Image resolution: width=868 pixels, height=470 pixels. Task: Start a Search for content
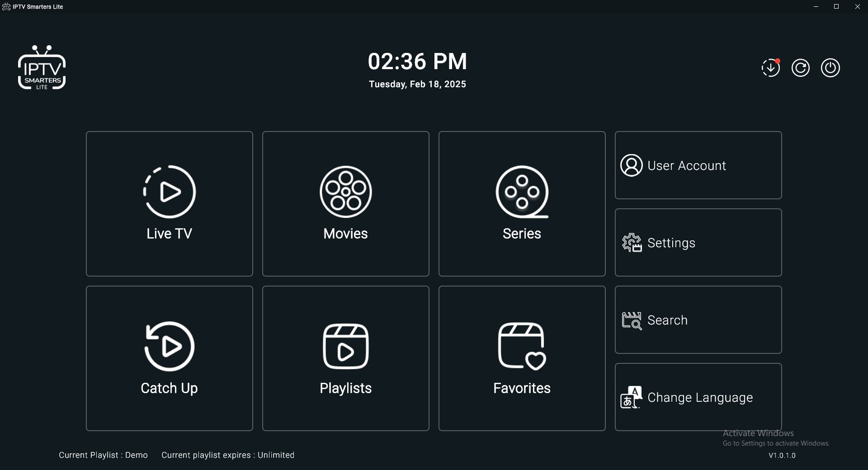pyautogui.click(x=698, y=320)
